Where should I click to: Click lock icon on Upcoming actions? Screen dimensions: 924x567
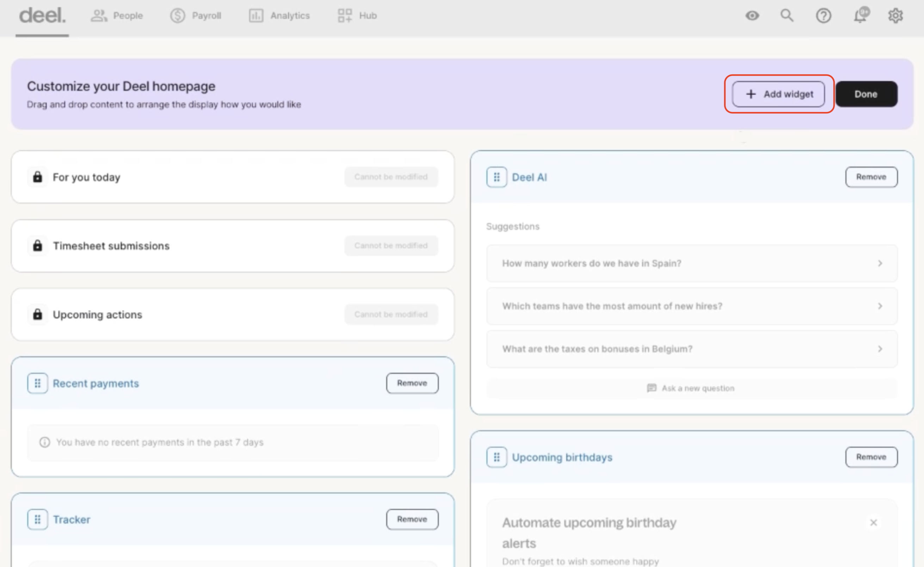[x=37, y=314]
